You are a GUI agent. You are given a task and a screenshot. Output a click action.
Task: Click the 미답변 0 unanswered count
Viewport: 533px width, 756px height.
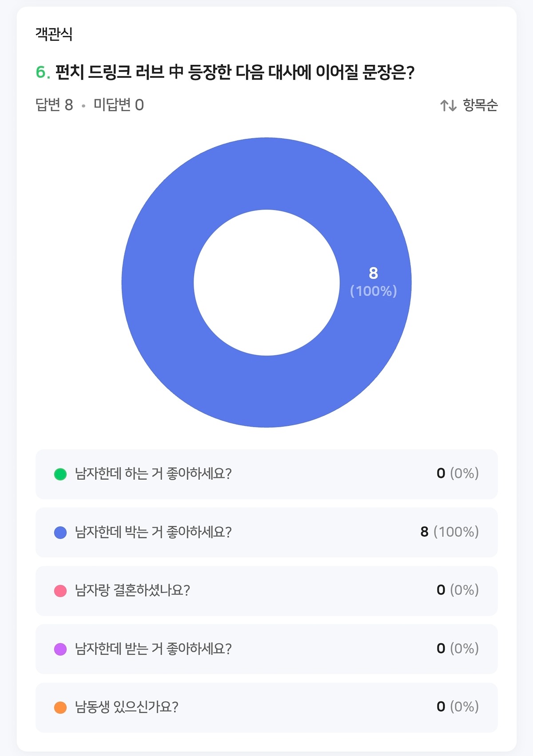click(119, 105)
